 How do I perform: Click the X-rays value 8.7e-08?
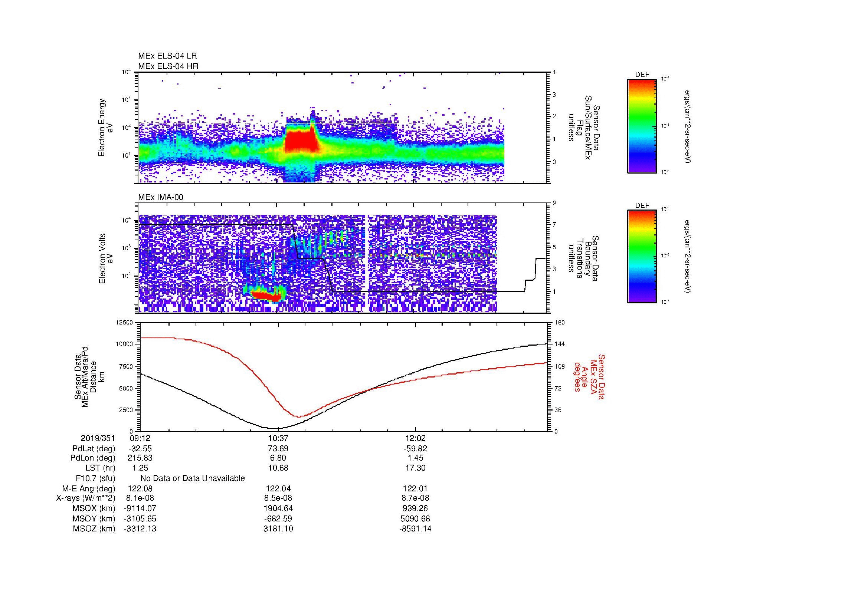(x=416, y=498)
